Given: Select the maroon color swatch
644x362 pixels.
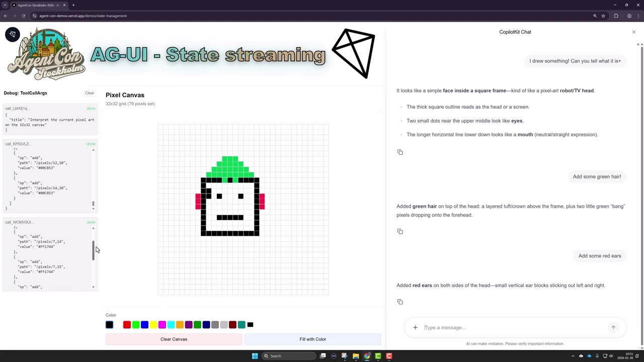Looking at the screenshot, I should [232, 325].
